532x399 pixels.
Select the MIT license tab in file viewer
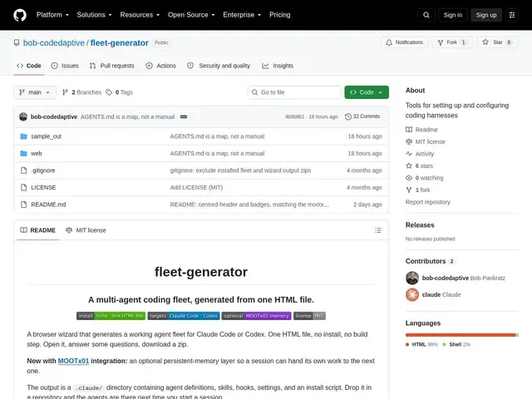pyautogui.click(x=86, y=230)
